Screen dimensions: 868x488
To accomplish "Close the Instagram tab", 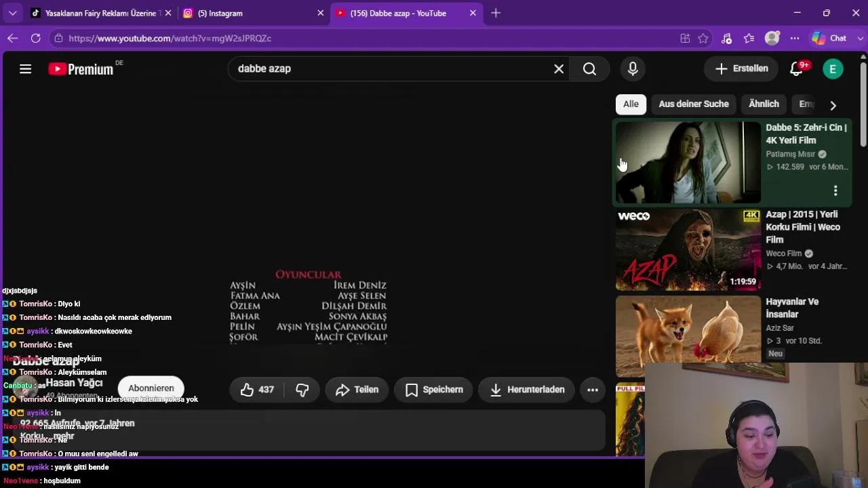I will click(321, 13).
